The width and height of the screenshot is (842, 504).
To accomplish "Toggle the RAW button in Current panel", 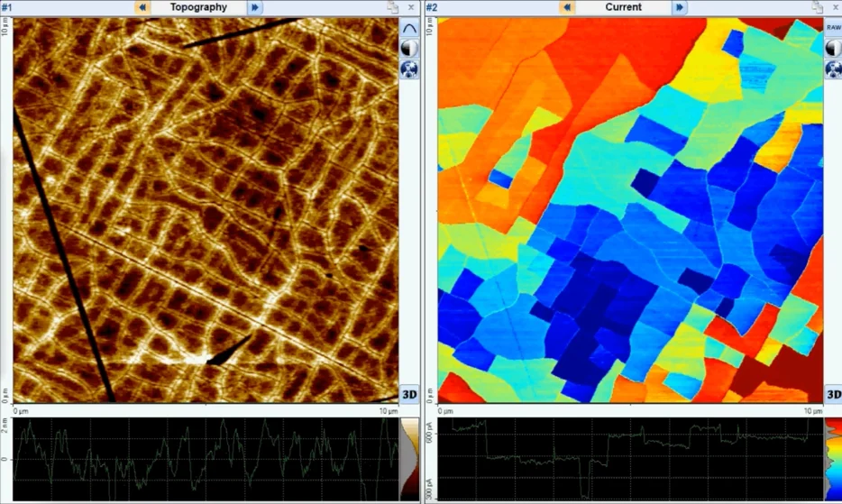I will (x=833, y=27).
